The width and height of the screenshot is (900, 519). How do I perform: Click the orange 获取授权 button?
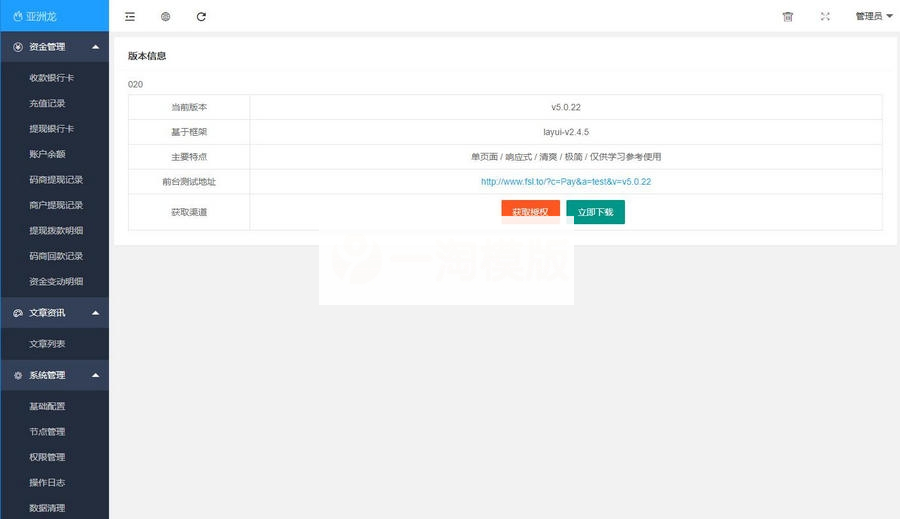coord(530,210)
